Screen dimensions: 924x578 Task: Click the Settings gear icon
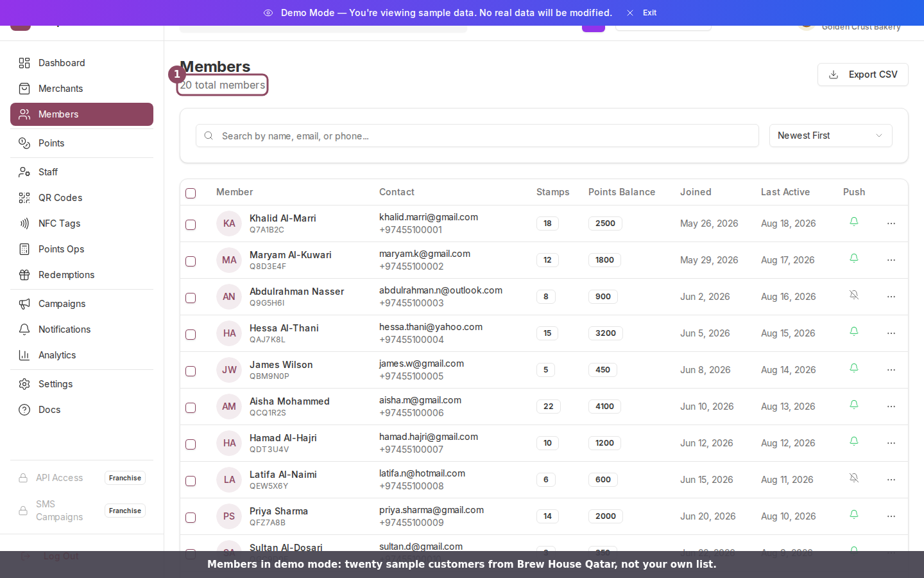coord(24,384)
